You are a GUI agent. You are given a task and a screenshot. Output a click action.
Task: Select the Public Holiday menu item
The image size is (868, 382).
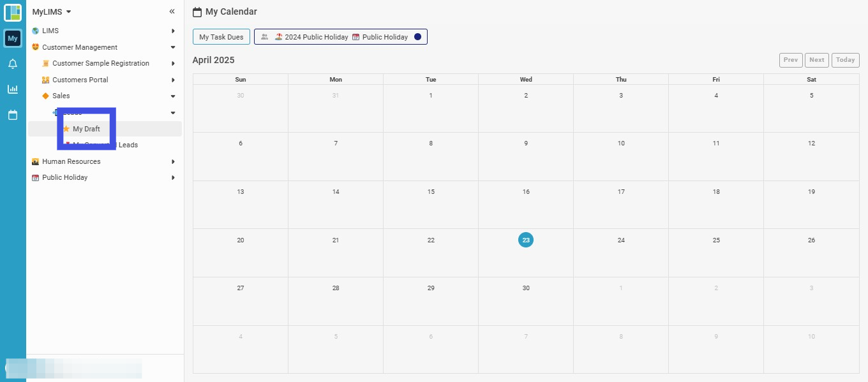tap(64, 177)
